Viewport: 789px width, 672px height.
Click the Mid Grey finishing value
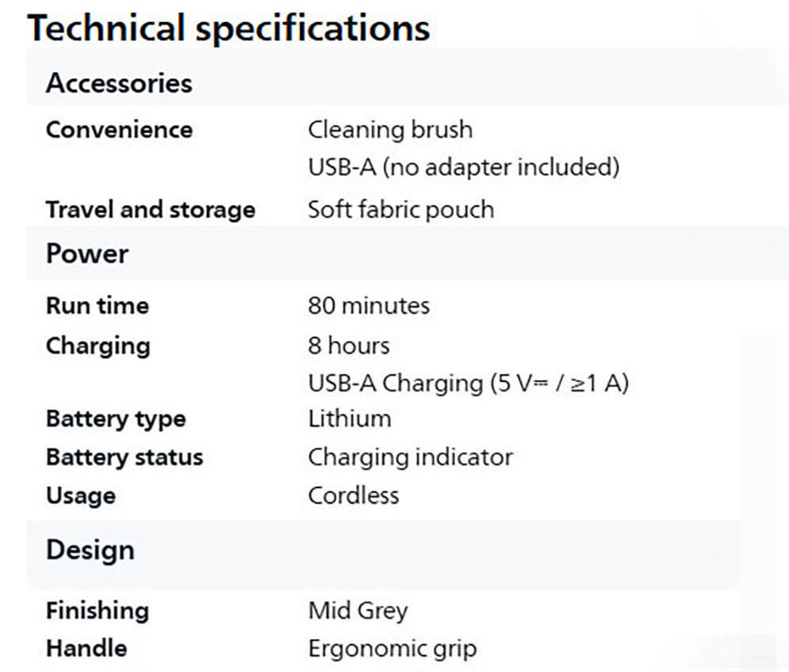[358, 611]
